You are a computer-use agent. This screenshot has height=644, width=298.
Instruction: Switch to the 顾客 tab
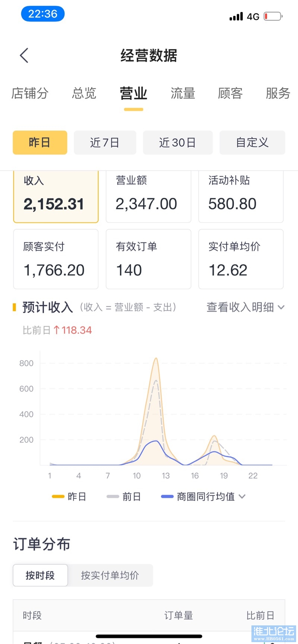230,93
